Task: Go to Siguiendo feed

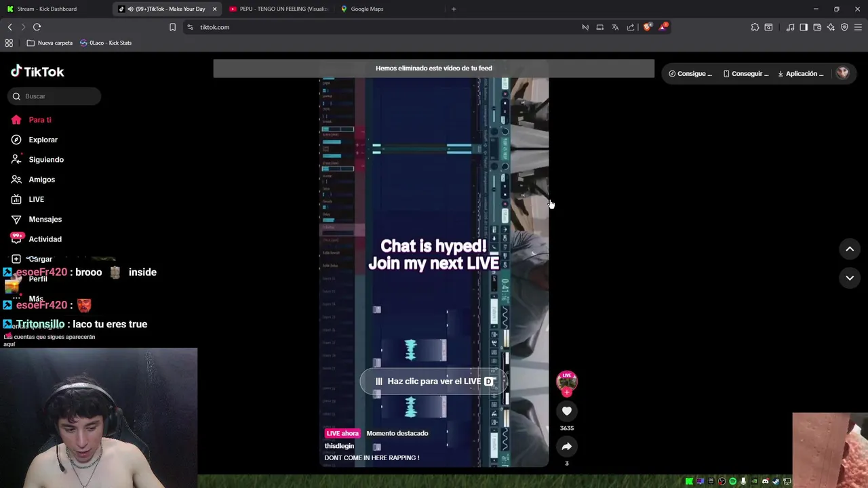Action: (37, 159)
